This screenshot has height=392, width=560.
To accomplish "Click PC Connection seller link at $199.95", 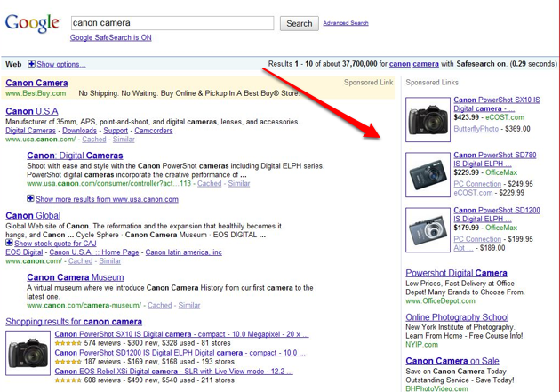I will (477, 239).
